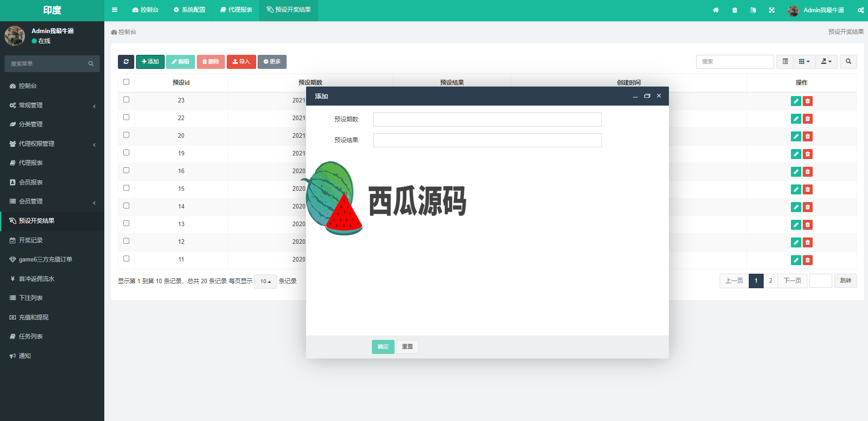Click the refresh button in table toolbar

pyautogui.click(x=126, y=62)
